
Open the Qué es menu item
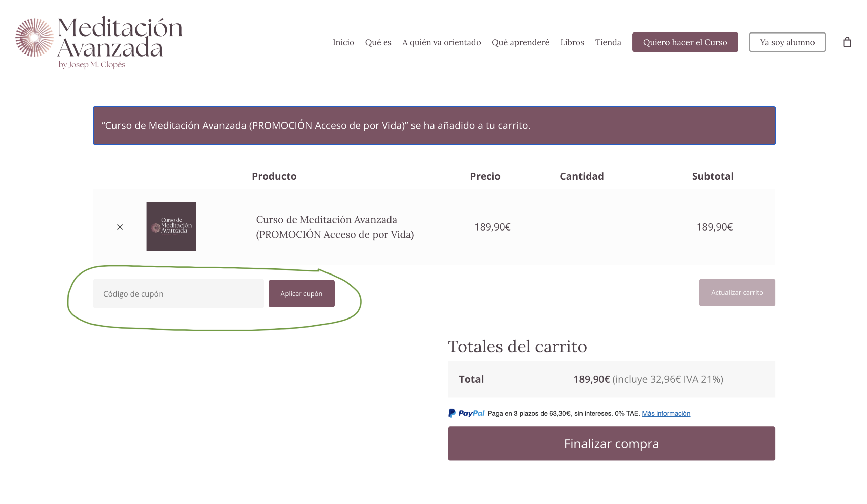pyautogui.click(x=378, y=42)
